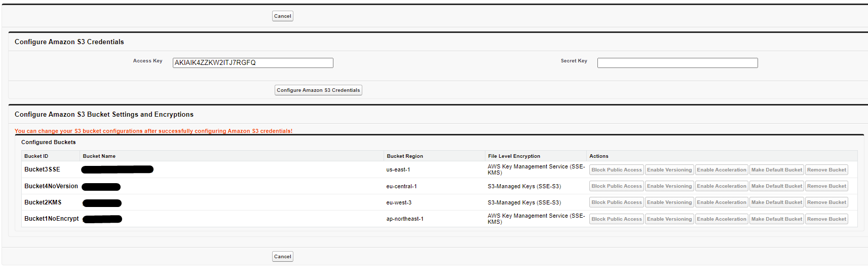
Task: Click the Access Key input field
Action: point(253,63)
